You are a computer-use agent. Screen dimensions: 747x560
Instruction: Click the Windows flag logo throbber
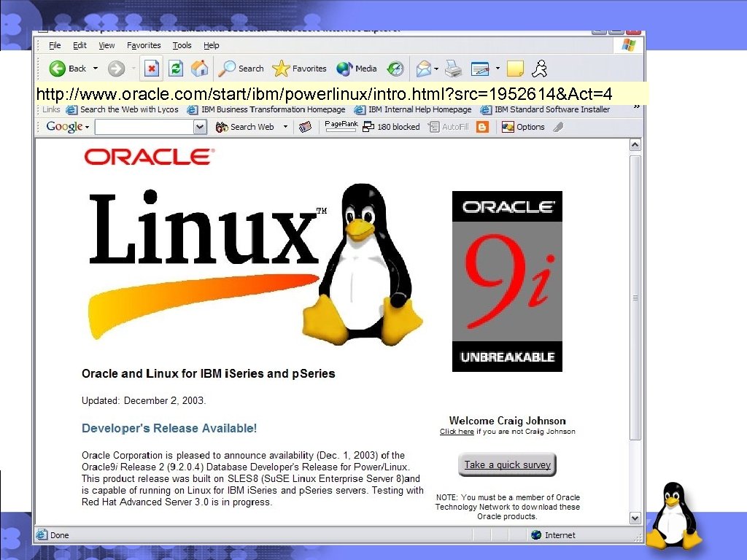click(x=629, y=45)
